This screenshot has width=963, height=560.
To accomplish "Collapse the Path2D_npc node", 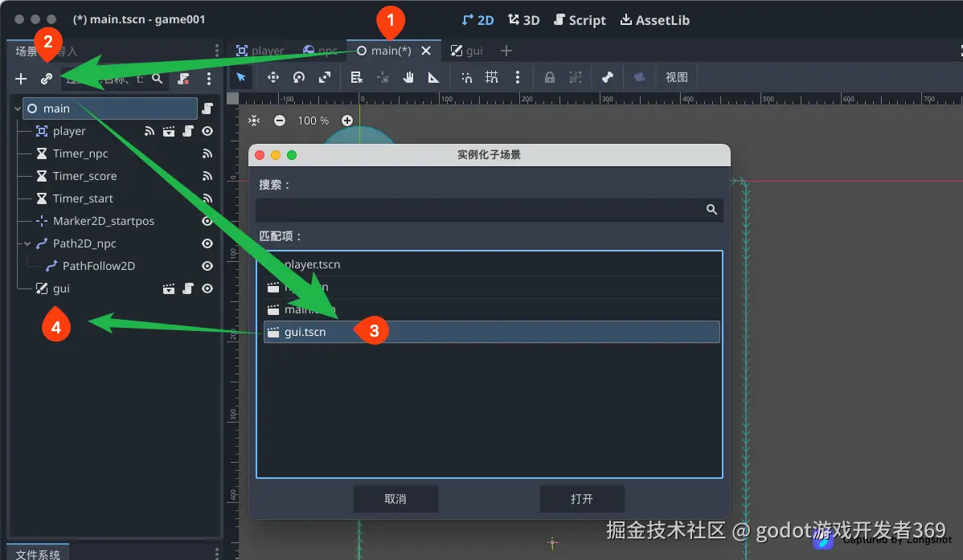I will (27, 243).
